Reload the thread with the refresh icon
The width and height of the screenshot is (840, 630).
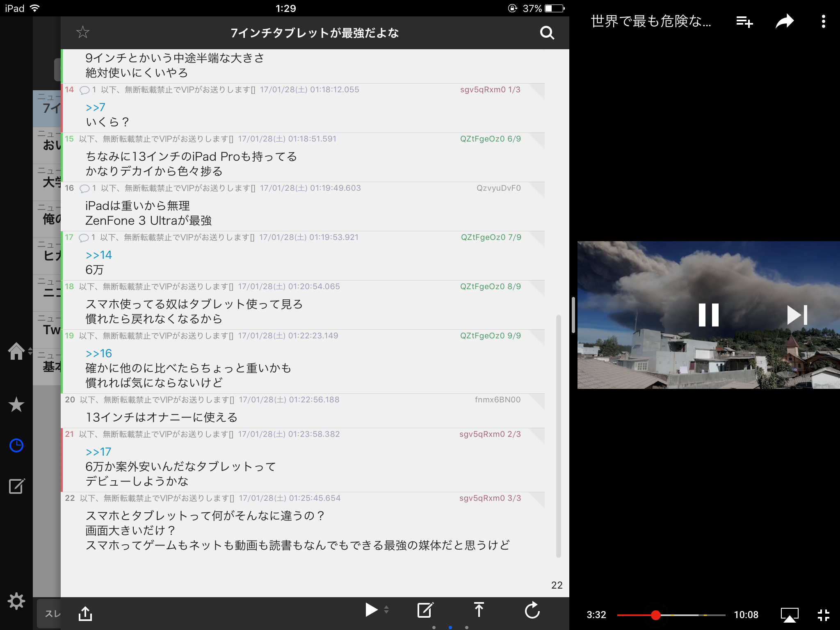coord(532,610)
